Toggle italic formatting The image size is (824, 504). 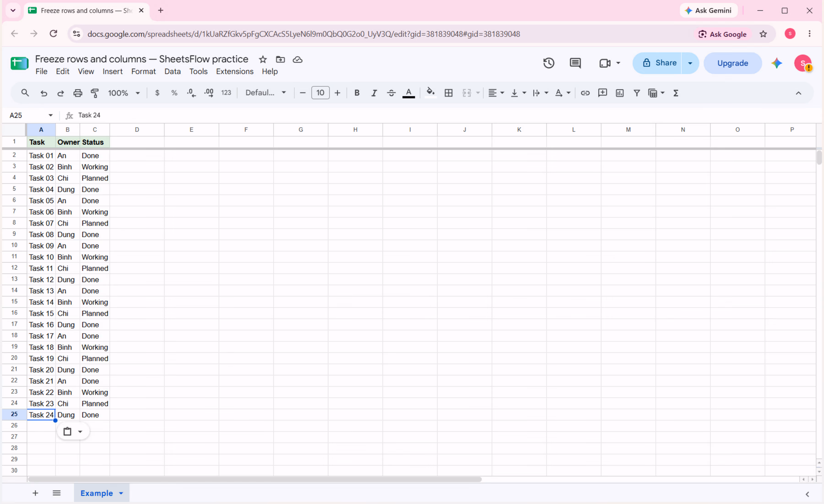coord(374,93)
